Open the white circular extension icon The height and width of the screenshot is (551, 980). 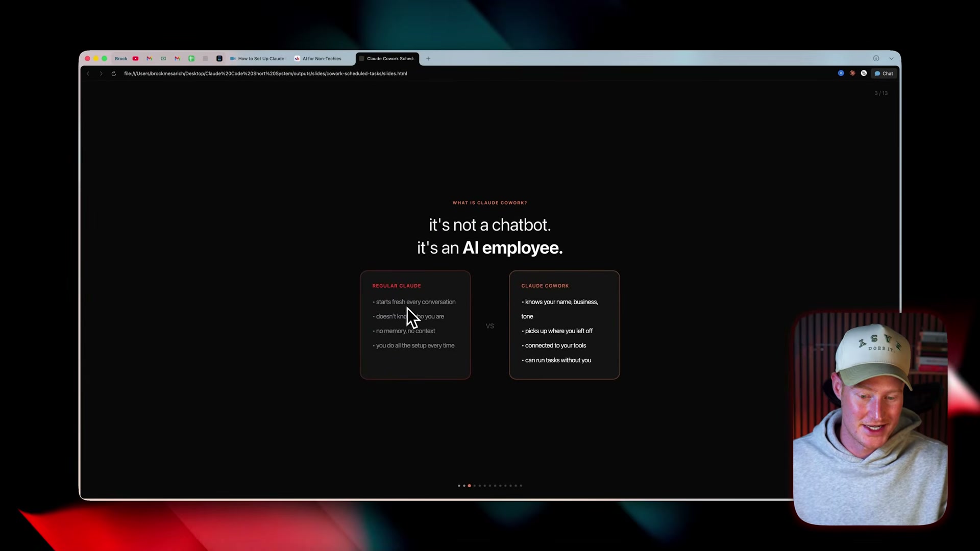point(864,73)
